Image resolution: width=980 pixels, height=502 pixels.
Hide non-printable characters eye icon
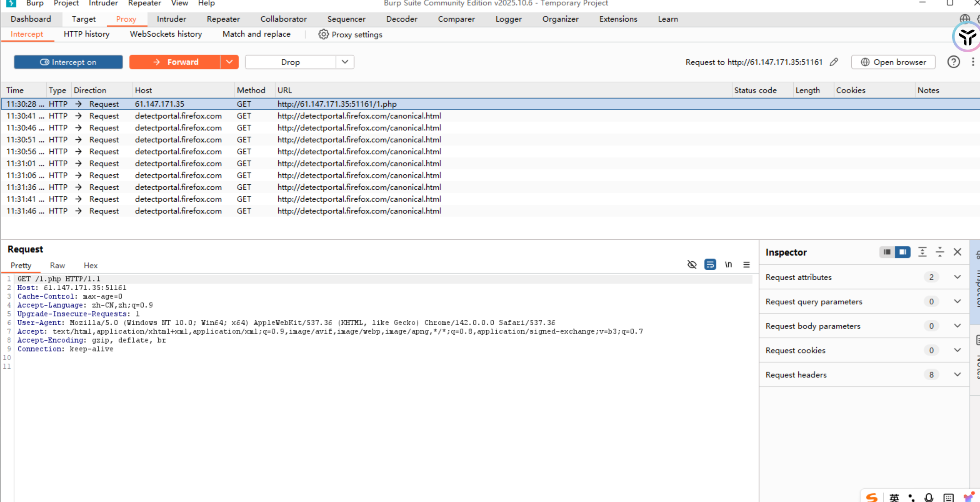click(x=692, y=264)
